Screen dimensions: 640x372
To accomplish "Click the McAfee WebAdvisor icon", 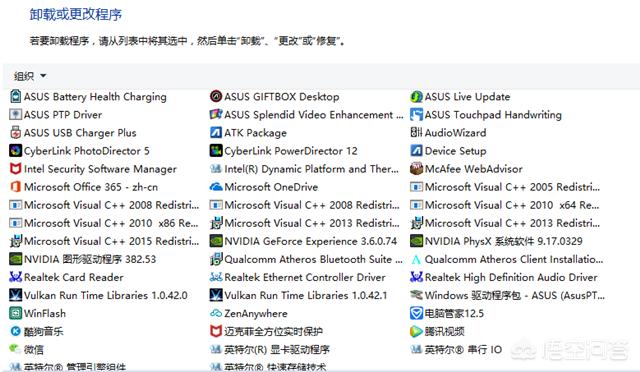I will (x=416, y=169).
